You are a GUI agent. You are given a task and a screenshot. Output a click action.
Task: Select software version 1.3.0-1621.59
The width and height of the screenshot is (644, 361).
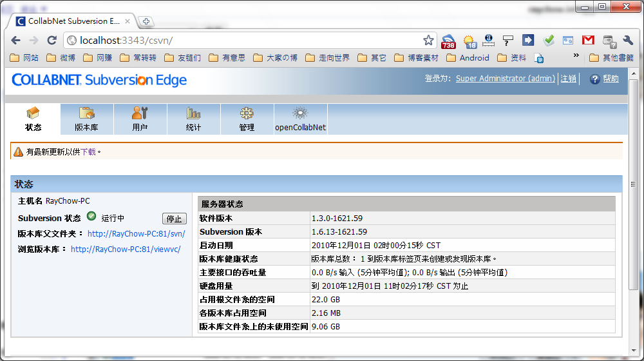coord(337,219)
